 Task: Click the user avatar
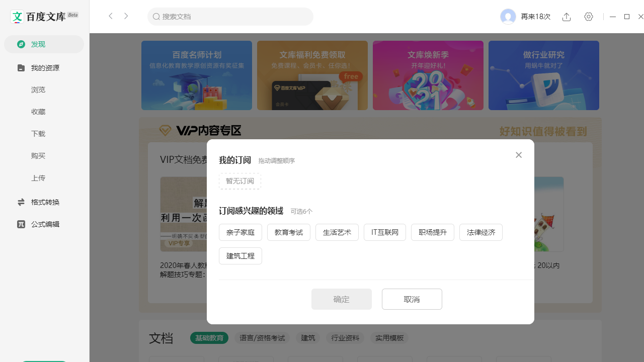508,17
